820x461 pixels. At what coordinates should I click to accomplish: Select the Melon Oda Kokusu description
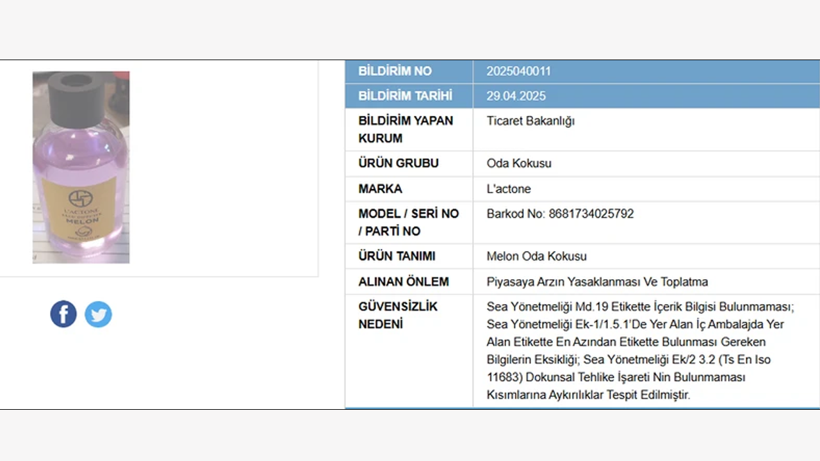(536, 256)
